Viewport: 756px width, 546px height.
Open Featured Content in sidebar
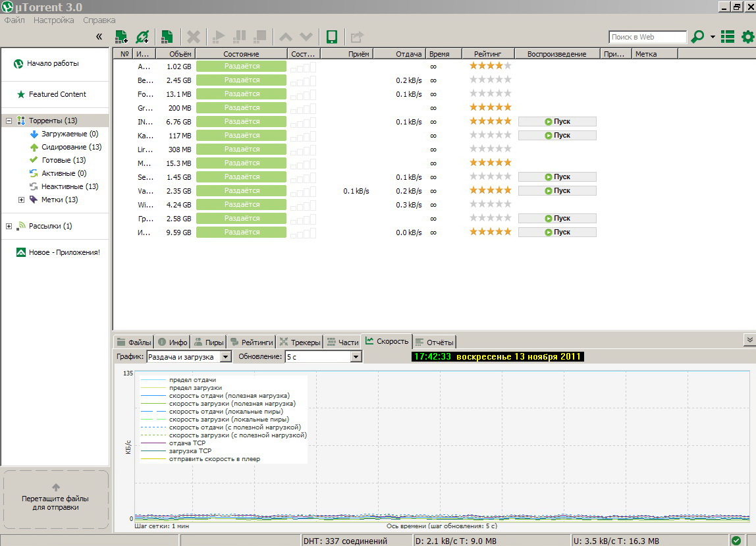(x=57, y=94)
